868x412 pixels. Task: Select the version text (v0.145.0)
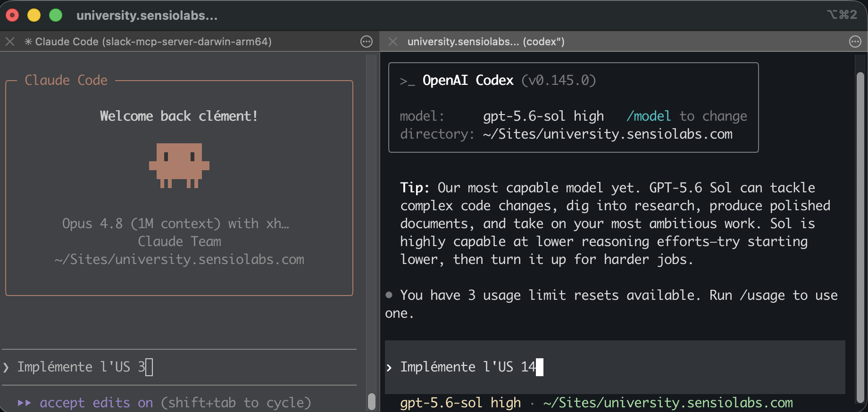click(x=559, y=80)
